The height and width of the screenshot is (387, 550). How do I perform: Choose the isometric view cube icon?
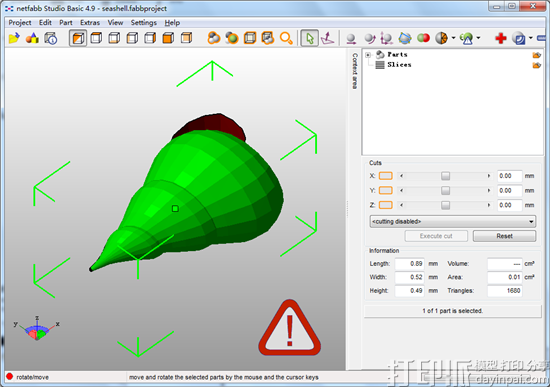coord(78,38)
